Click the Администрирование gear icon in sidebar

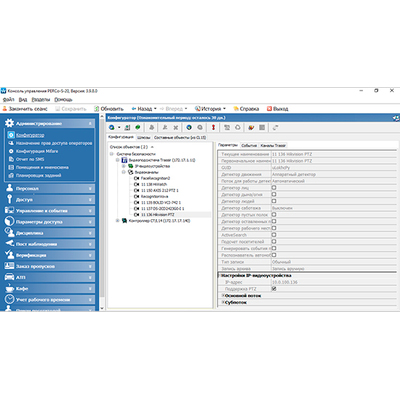pos(9,123)
